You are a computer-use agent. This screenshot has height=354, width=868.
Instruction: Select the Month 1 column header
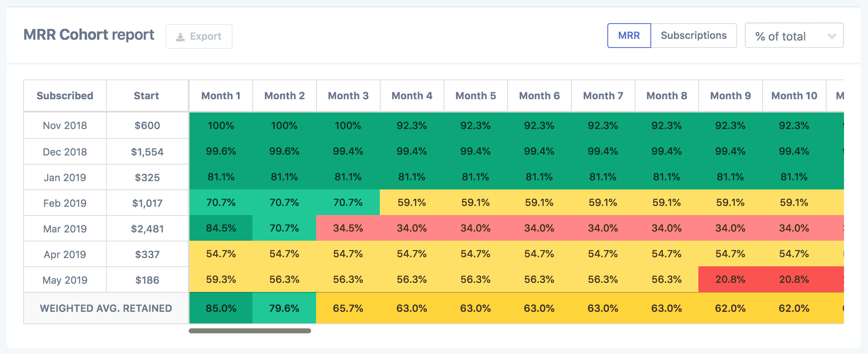[221, 96]
